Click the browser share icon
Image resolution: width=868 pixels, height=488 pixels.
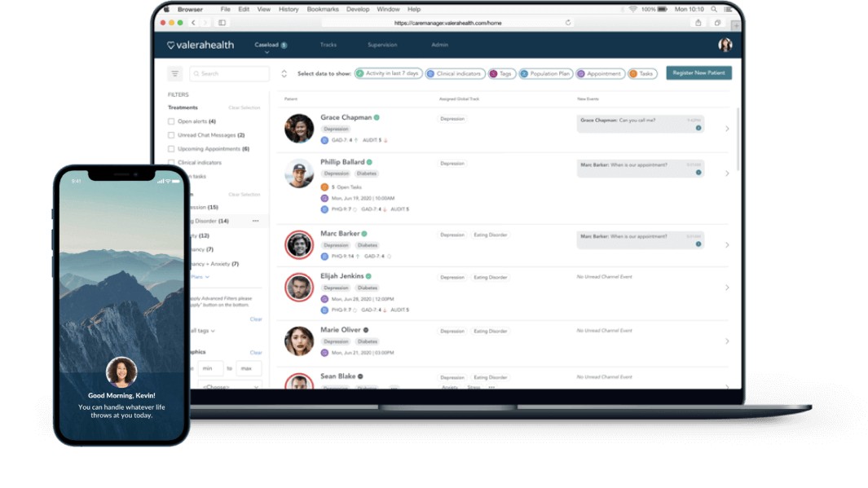(x=698, y=23)
